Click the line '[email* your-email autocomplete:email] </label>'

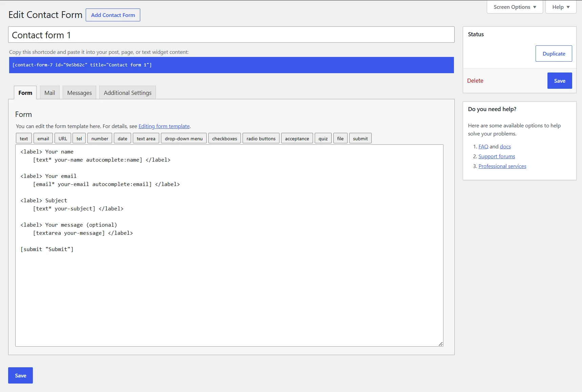tap(106, 184)
